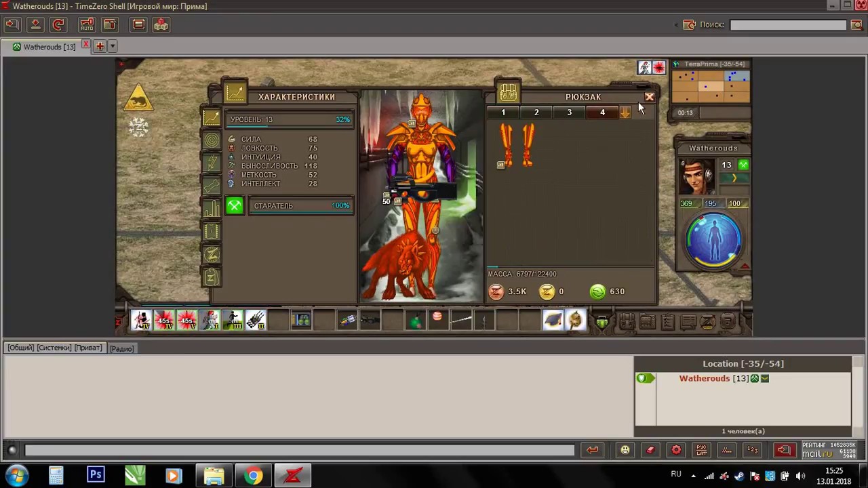Select the rifle item in hotbar
868x488 pixels.
(370, 320)
